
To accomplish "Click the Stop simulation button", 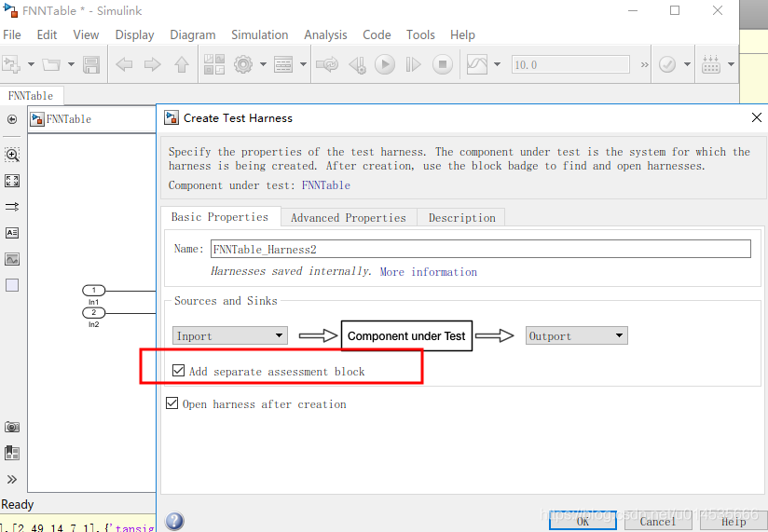I will [x=443, y=64].
